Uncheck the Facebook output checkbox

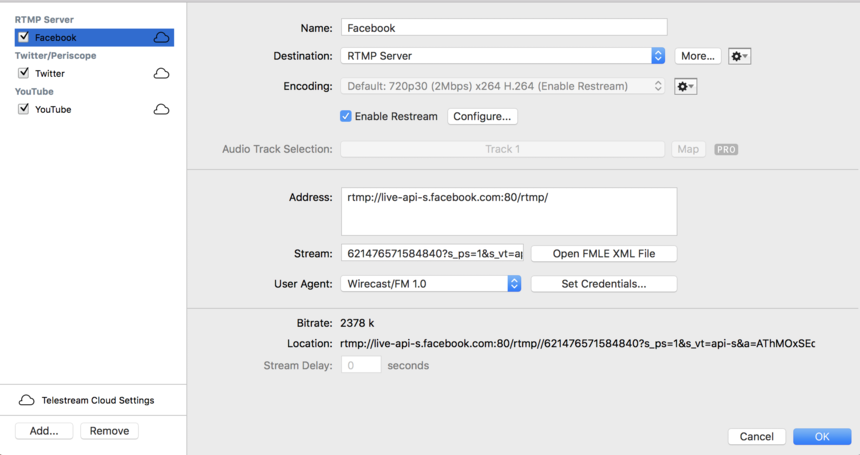click(24, 37)
